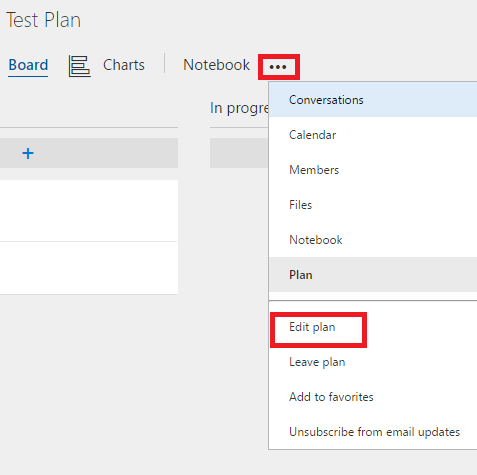The image size is (477, 475).
Task: Click the Test Plan title
Action: pos(44,20)
